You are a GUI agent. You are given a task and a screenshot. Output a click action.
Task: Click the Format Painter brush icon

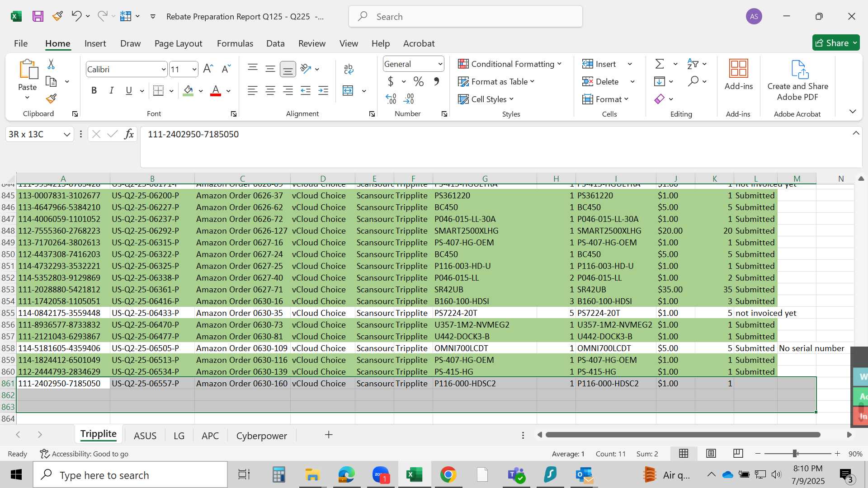click(51, 98)
